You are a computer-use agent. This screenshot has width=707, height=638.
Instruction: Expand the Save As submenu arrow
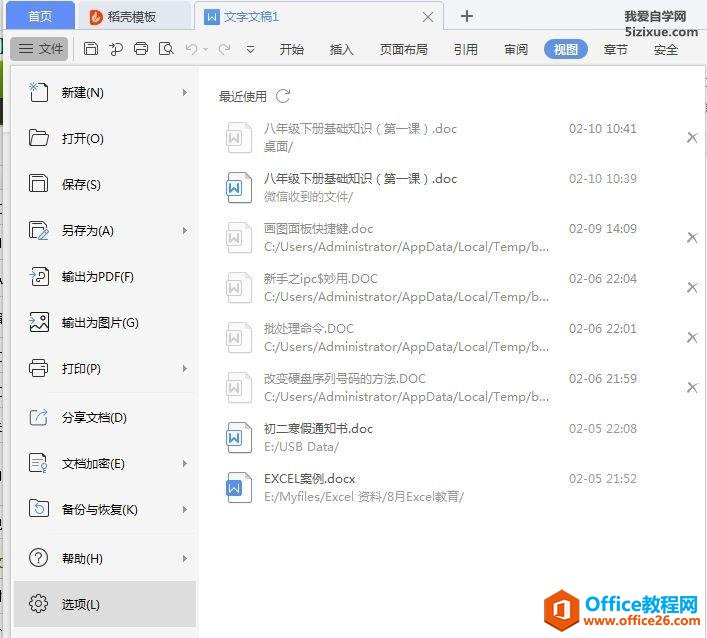185,231
